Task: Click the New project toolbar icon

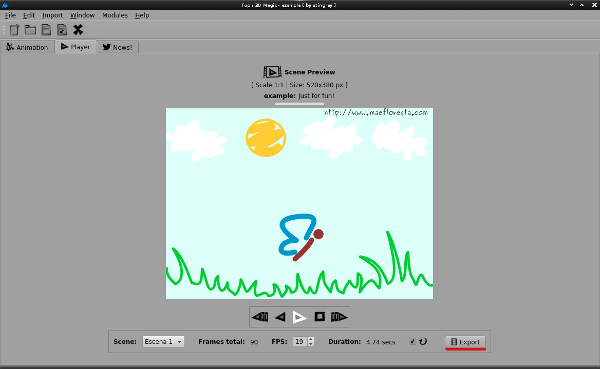Action: 15,30
